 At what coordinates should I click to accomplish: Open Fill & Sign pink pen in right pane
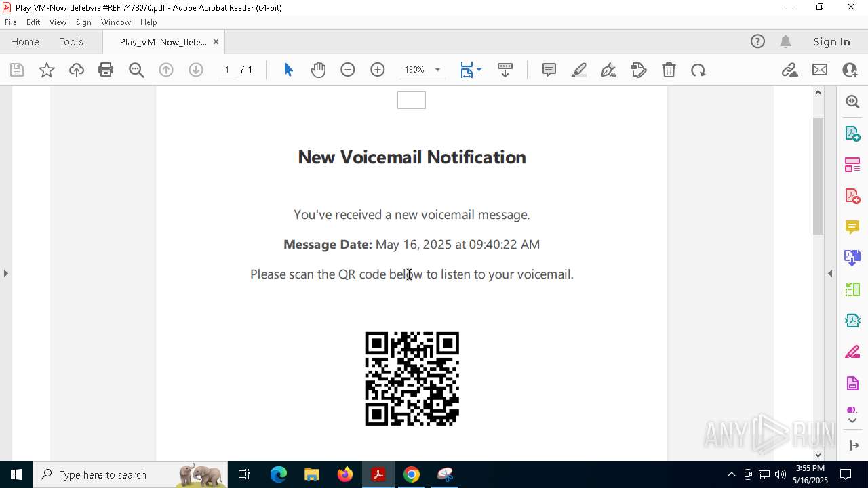[x=852, y=352]
